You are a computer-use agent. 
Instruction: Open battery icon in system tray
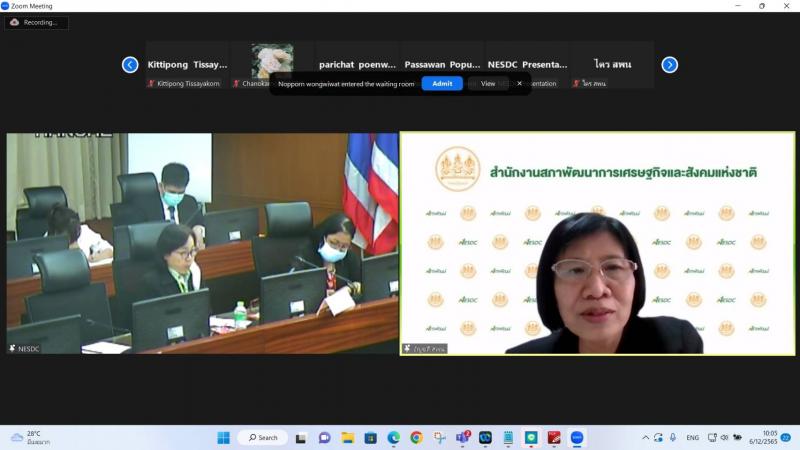point(737,438)
